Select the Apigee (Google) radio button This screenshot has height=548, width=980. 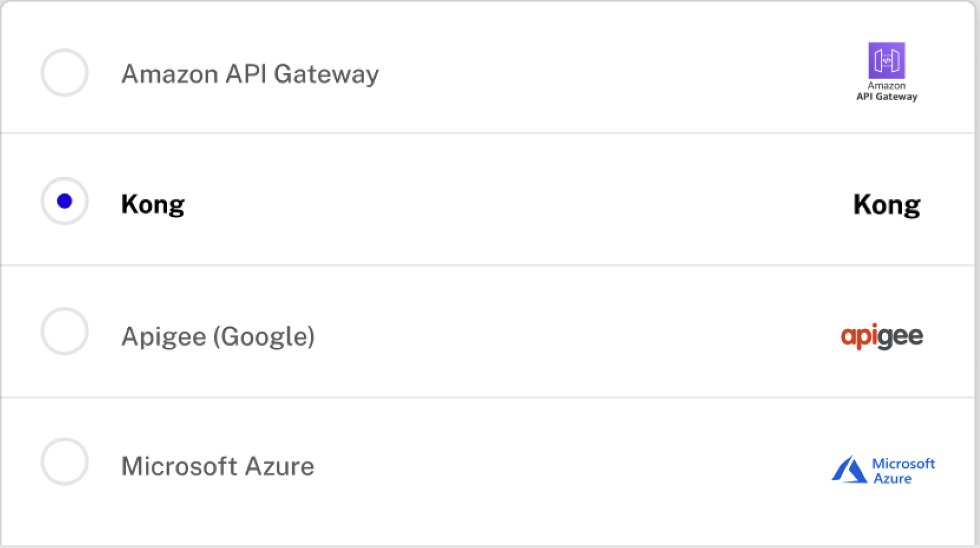click(x=63, y=331)
